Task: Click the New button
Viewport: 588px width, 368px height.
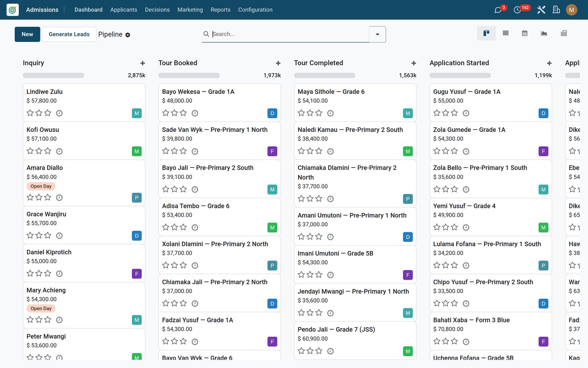Action: [x=28, y=34]
